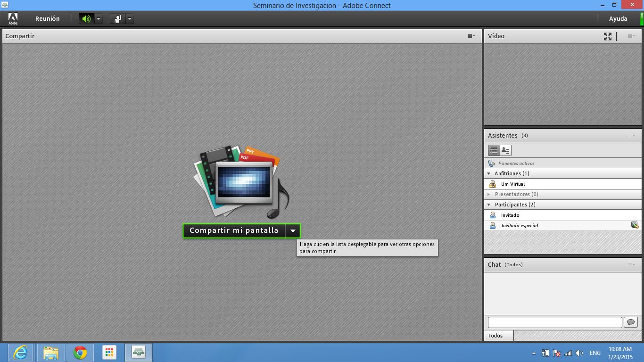The height and width of the screenshot is (362, 644).
Task: Click the Asistentes (3) pod title
Action: click(x=508, y=135)
